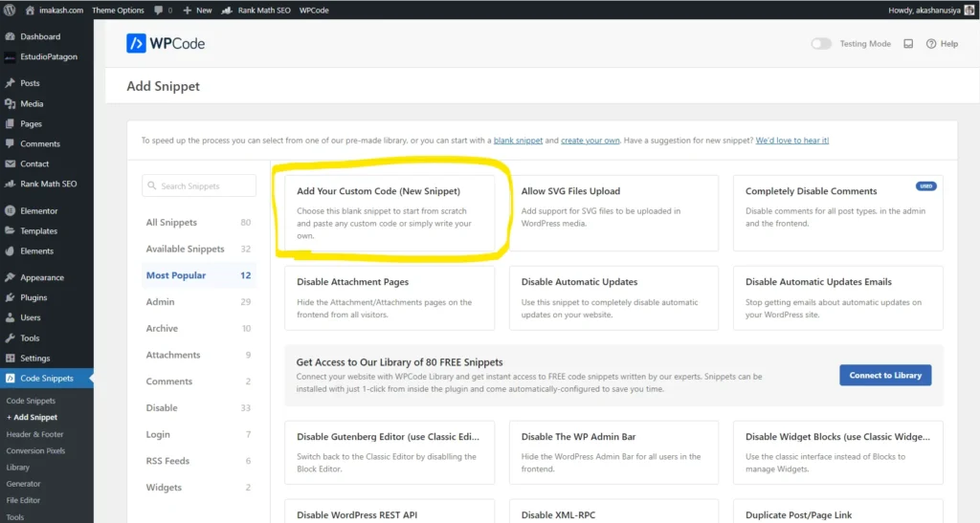Screen dimensions: 980x523
Task: Focus the Search Snippets field
Action: click(199, 186)
